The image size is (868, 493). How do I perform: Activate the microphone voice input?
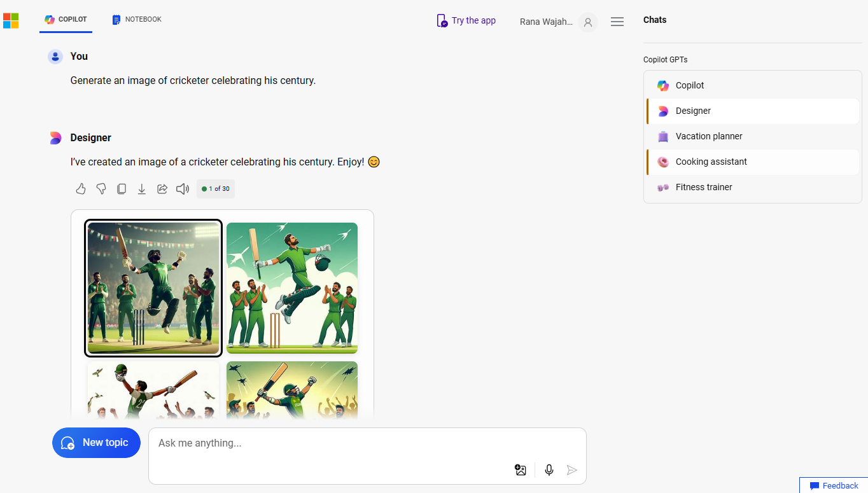tap(549, 470)
